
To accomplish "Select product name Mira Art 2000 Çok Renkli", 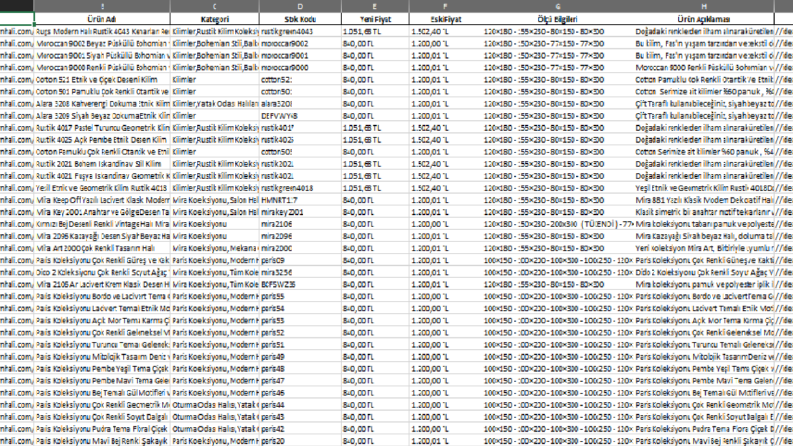I will coord(102,248).
